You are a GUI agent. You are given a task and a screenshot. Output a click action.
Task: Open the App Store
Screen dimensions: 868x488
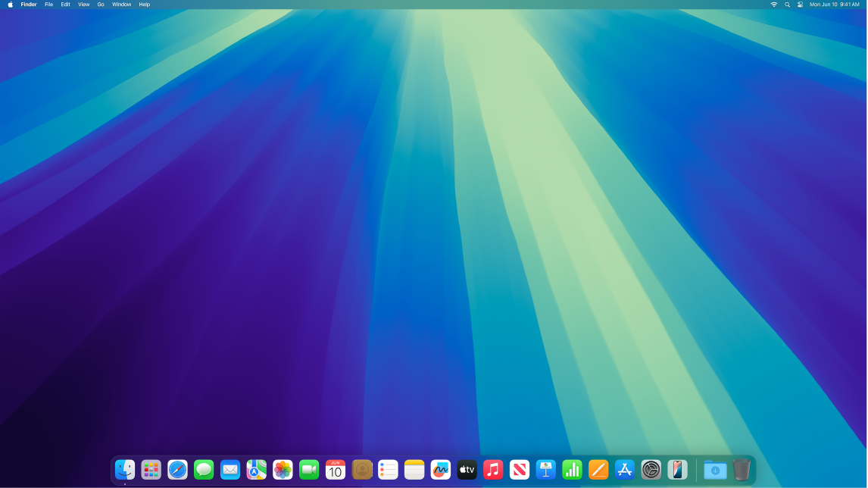[625, 470]
